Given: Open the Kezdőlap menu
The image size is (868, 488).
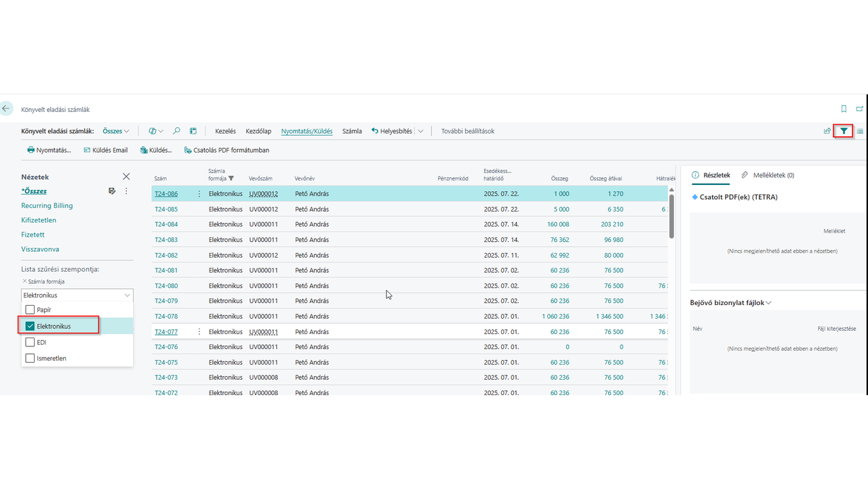Looking at the screenshot, I should pyautogui.click(x=258, y=131).
